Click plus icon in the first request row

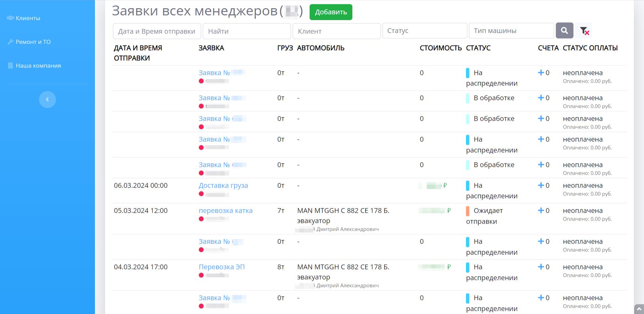pyautogui.click(x=541, y=73)
